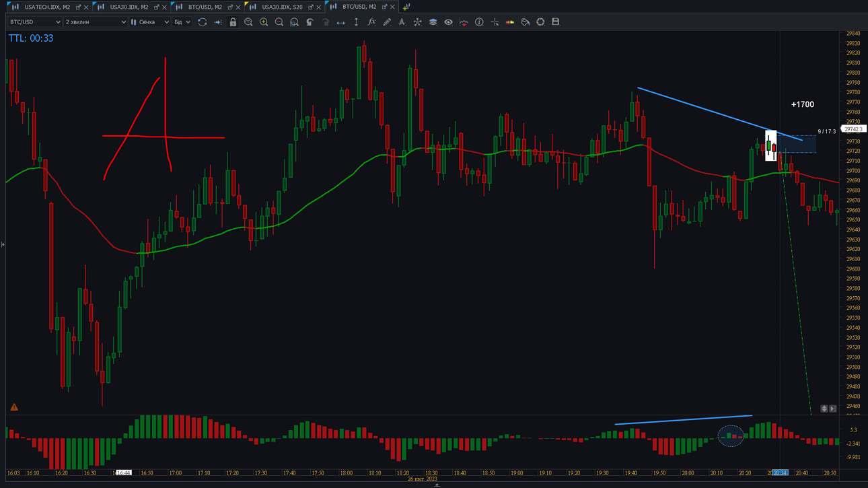Detach the USA30.IDX, S20 tab
868x488 pixels.
[x=310, y=7]
